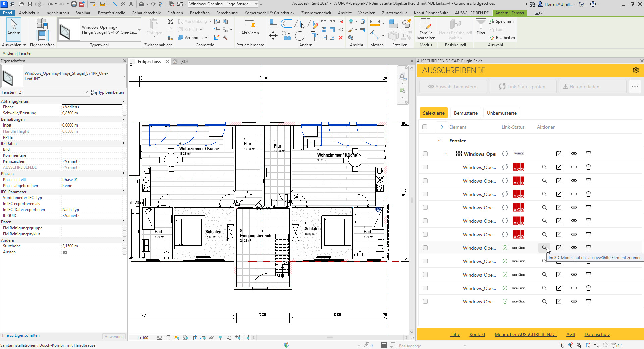Screen dimensions: 644x349
Task: Click the drawing area horizontal scrollbar
Action: pos(329,338)
